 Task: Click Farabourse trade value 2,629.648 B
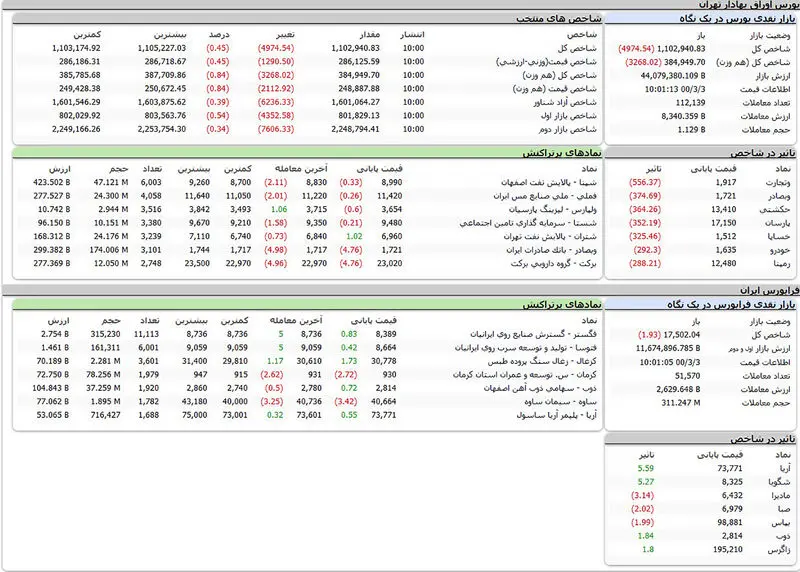(678, 389)
